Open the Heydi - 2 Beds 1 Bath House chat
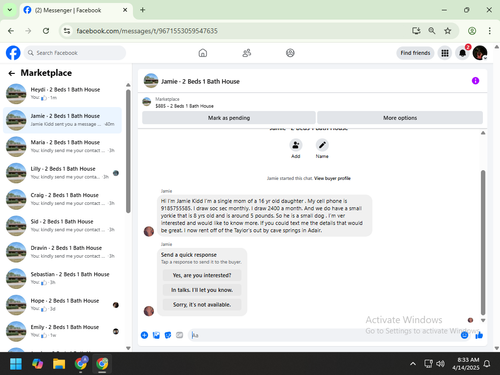This screenshot has height=375, width=500. 62,94
